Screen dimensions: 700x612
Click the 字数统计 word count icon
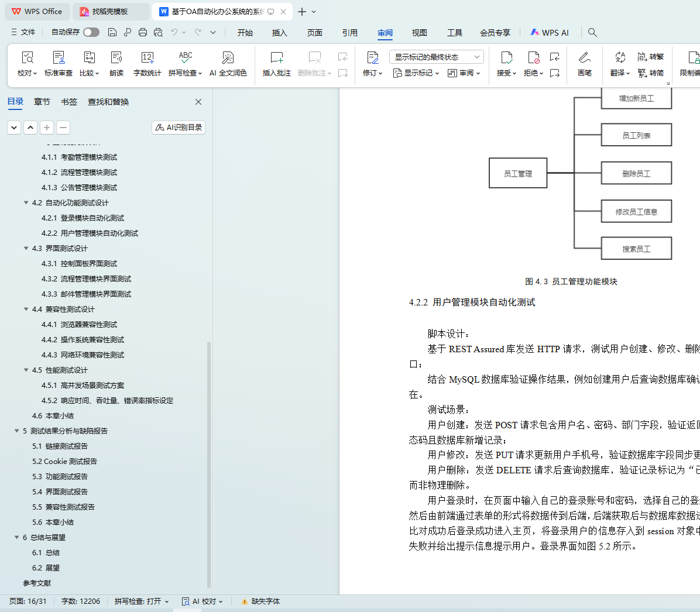(147, 58)
